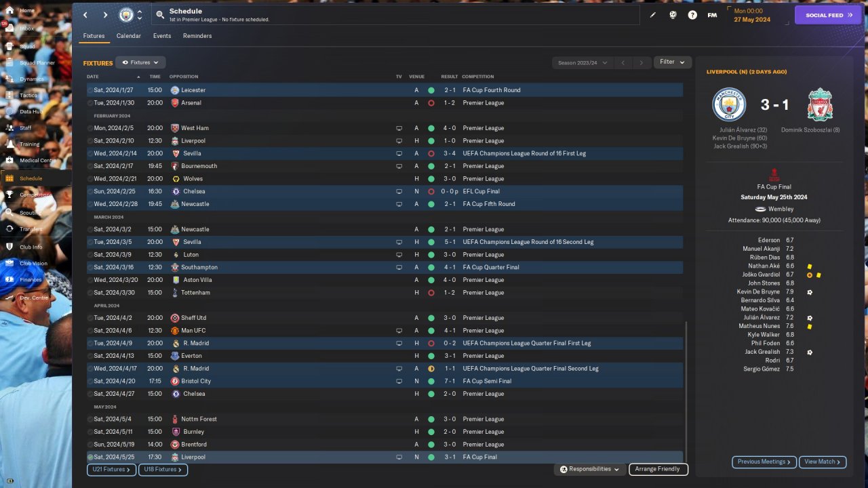Click the Previous Meetings button

pos(764,462)
